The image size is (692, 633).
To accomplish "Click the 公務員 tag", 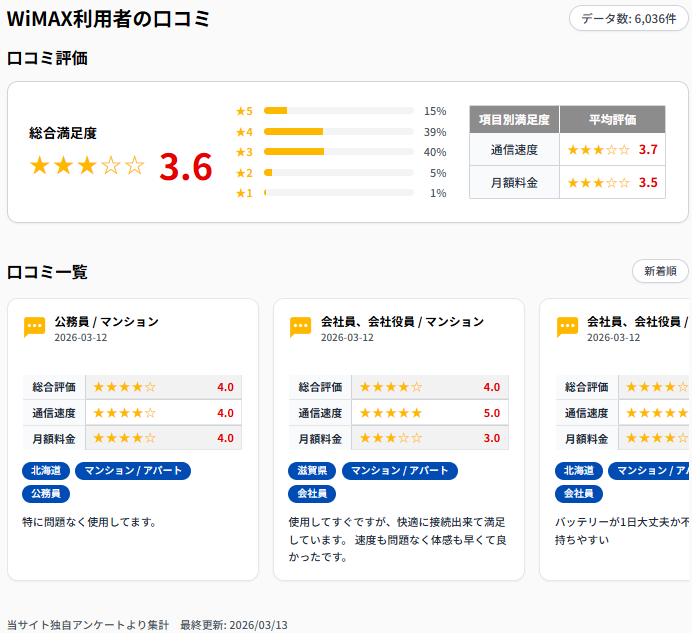I will [x=46, y=494].
